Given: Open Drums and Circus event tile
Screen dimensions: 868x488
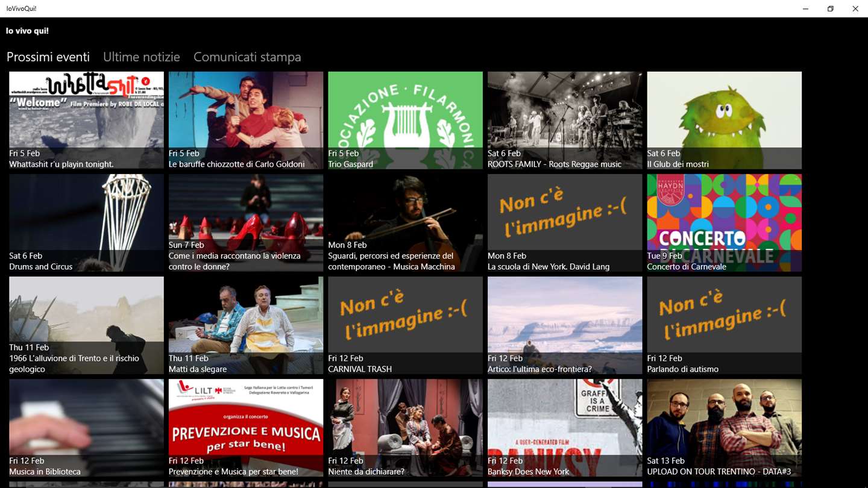Looking at the screenshot, I should [86, 223].
